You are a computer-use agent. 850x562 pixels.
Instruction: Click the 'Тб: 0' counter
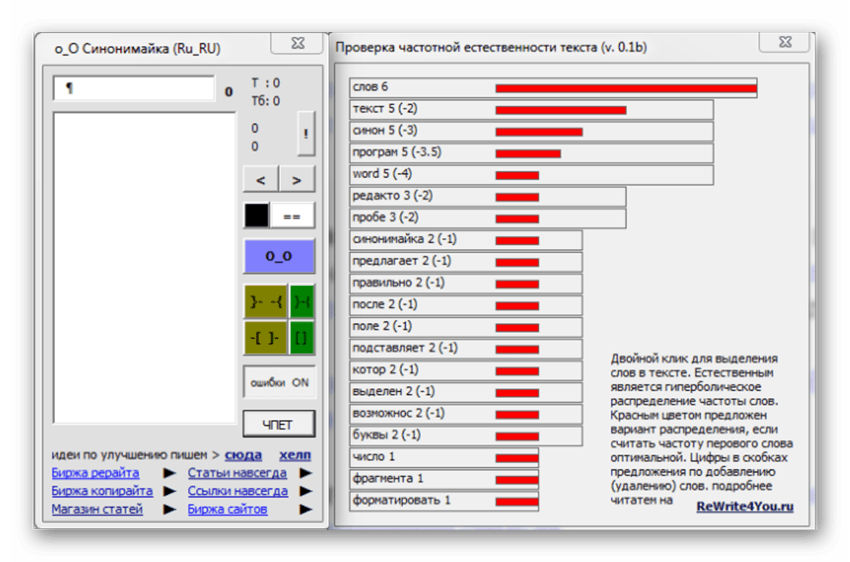(266, 101)
